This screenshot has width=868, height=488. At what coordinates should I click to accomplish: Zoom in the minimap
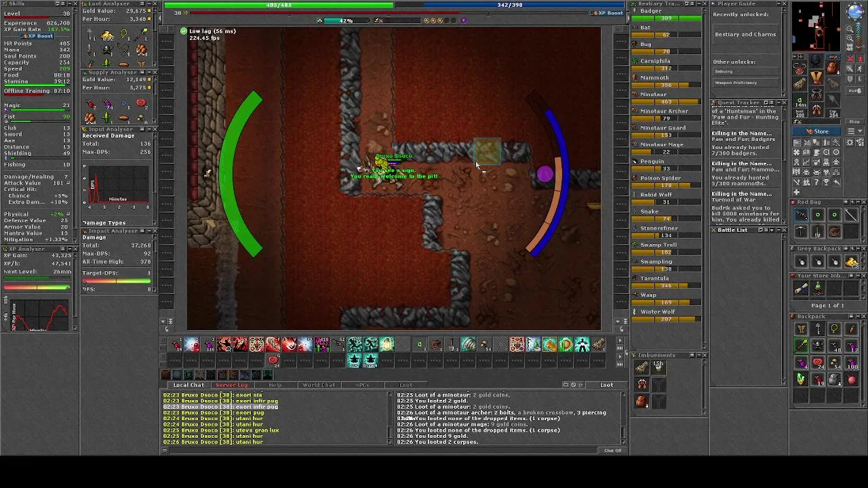(850, 38)
